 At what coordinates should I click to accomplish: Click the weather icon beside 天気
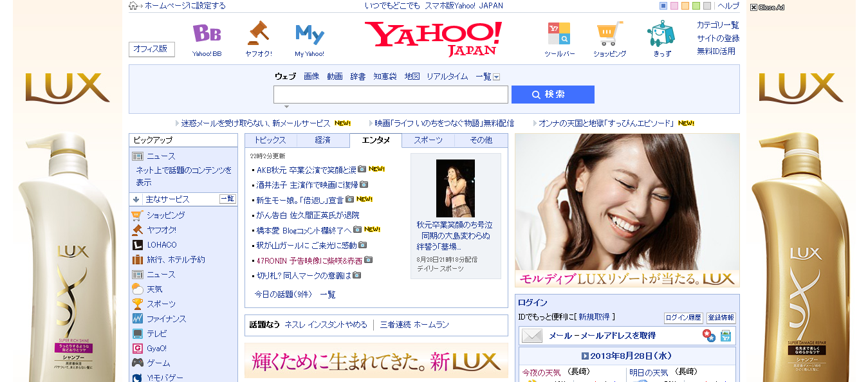(x=137, y=289)
